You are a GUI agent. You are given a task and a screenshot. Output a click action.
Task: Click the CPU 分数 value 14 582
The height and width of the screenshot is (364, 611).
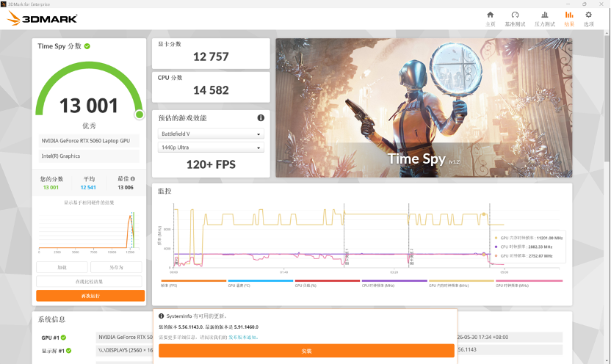tap(211, 90)
